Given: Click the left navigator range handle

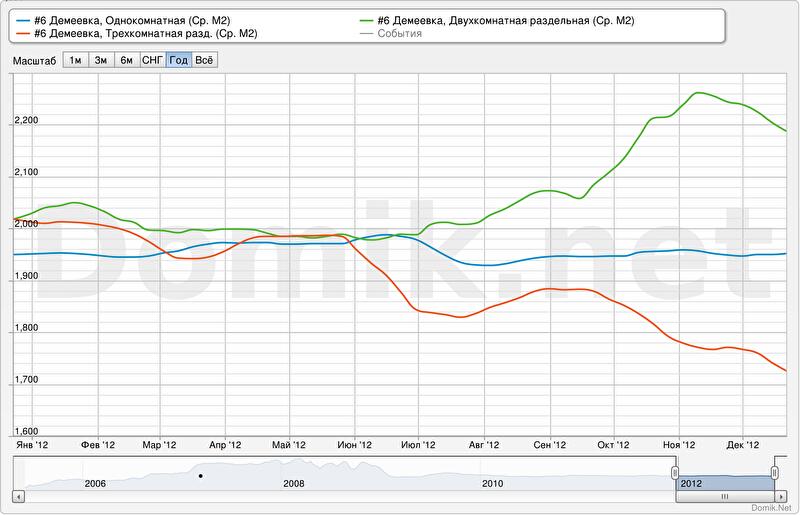Looking at the screenshot, I should point(675,472).
